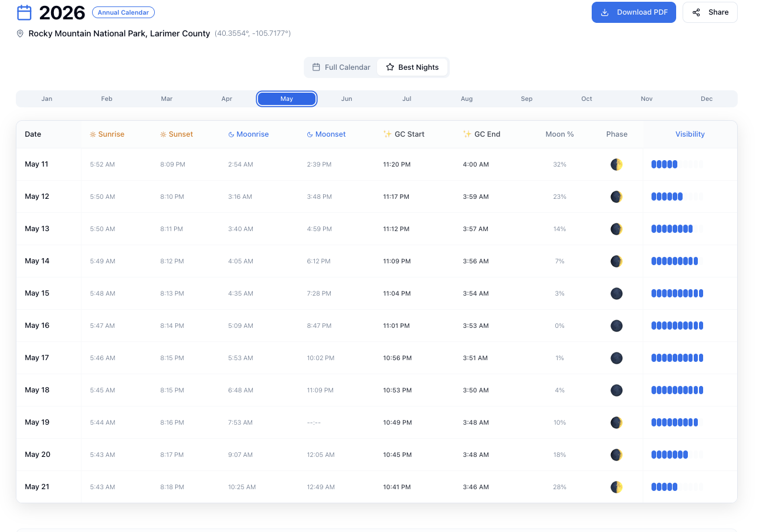Screen dimensions: 760x532
Task: Click the Share button
Action: click(710, 12)
